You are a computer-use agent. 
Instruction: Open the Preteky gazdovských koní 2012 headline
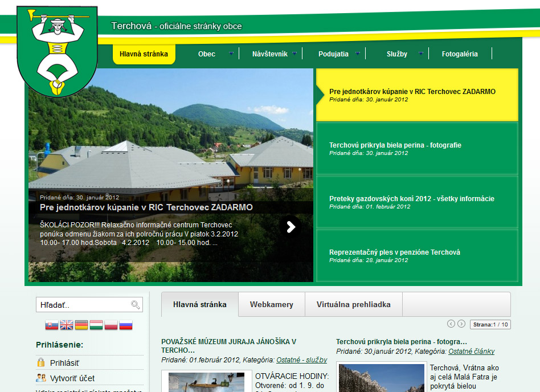click(411, 199)
